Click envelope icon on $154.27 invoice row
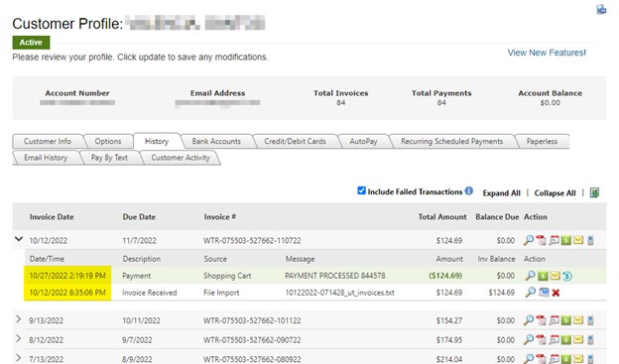 tap(578, 320)
